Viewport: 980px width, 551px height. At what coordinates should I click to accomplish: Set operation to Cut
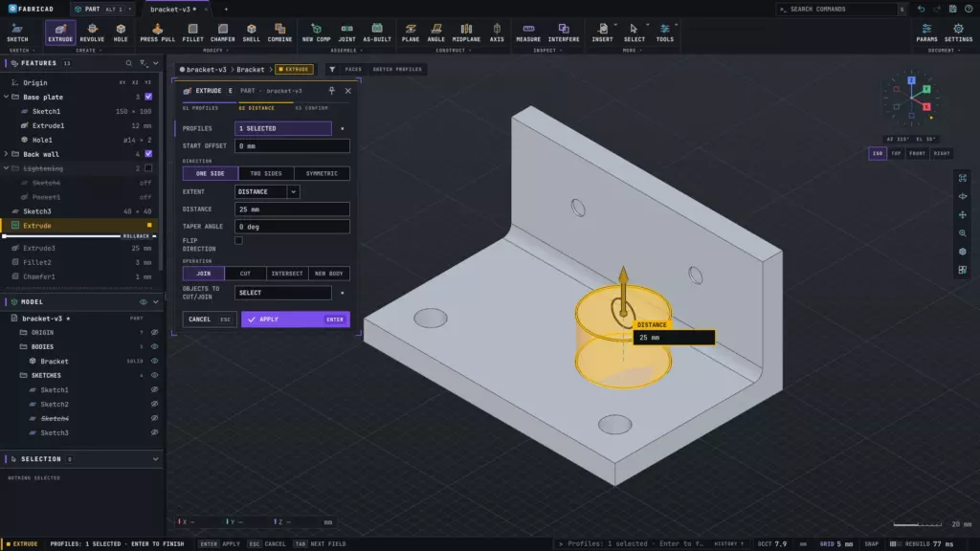pyautogui.click(x=245, y=274)
